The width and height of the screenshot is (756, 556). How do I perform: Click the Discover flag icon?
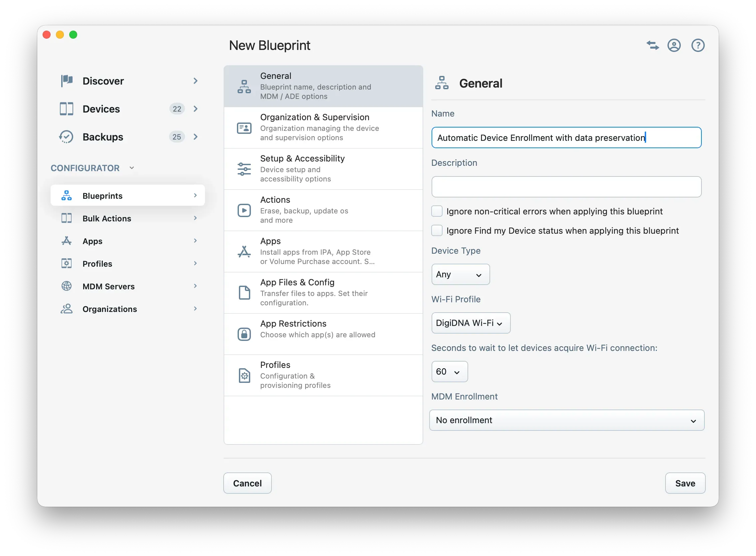click(67, 81)
